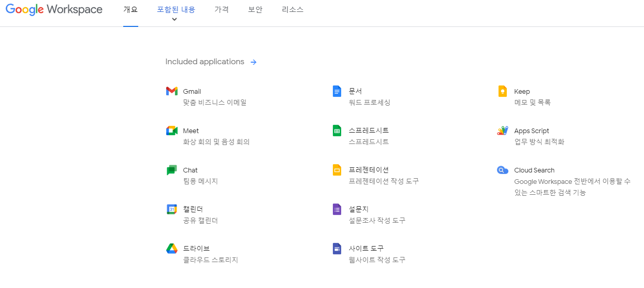Click the text 업무 방식 최적화

click(539, 142)
